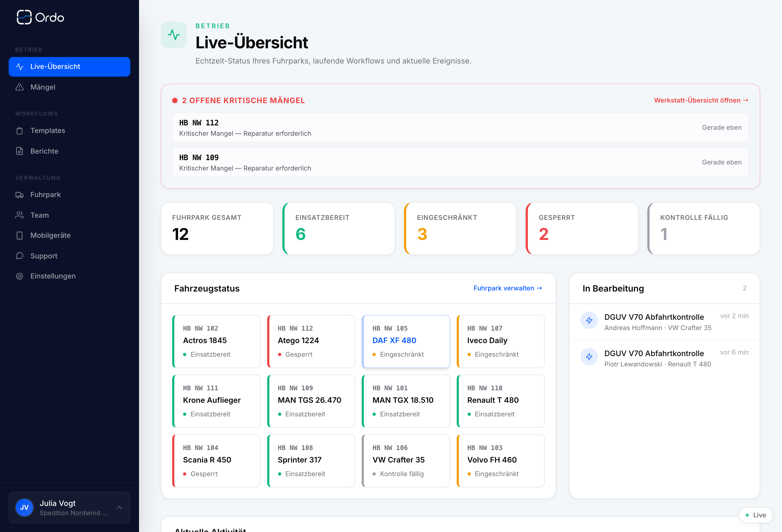Click the 'Live-Übersicht' page title
This screenshot has width=782, height=532.
[x=252, y=43]
